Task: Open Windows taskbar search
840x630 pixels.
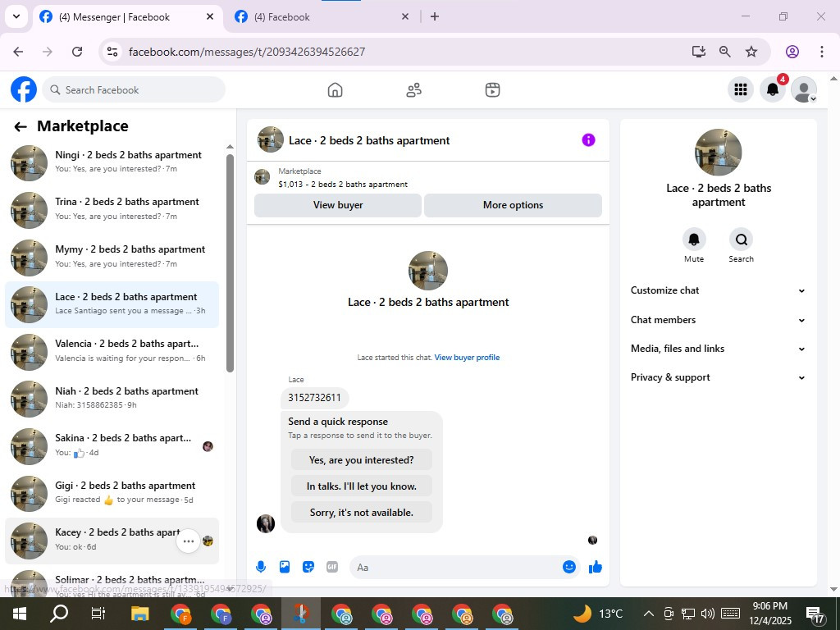Action: click(x=59, y=614)
